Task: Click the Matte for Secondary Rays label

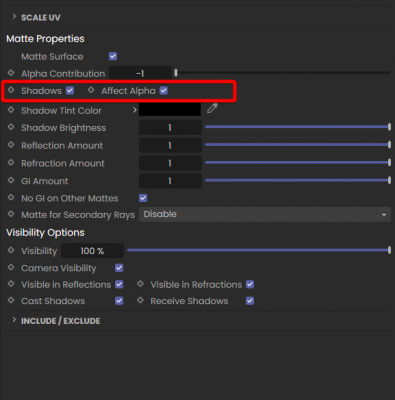Action: [78, 215]
